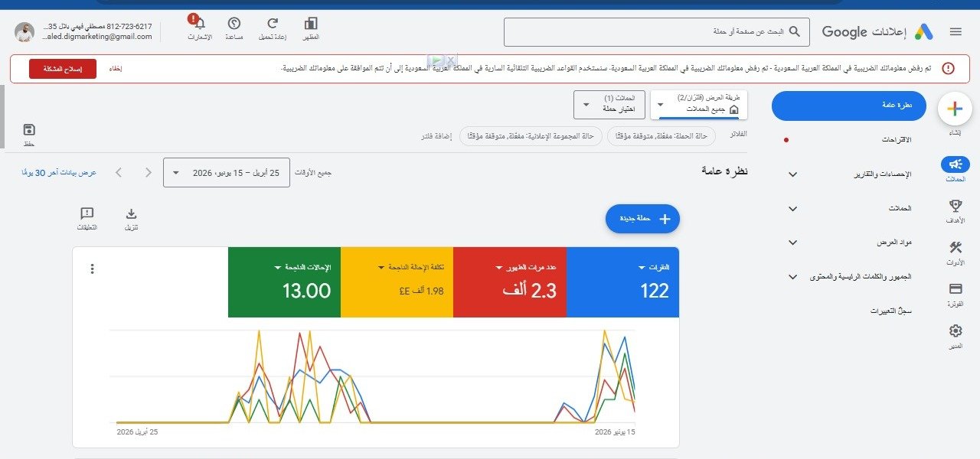
Task: Expand Audiences, keywords and content section
Action: click(792, 277)
